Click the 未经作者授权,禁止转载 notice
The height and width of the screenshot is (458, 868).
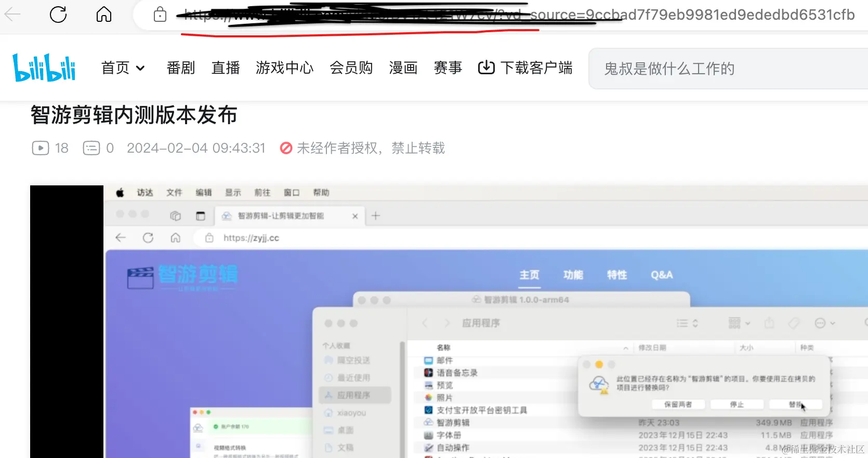(x=362, y=148)
